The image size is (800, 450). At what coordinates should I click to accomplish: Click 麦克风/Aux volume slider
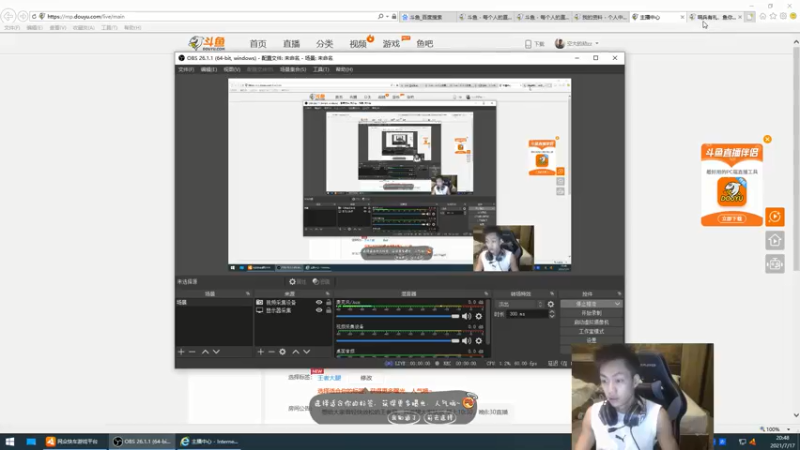pyautogui.click(x=398, y=316)
